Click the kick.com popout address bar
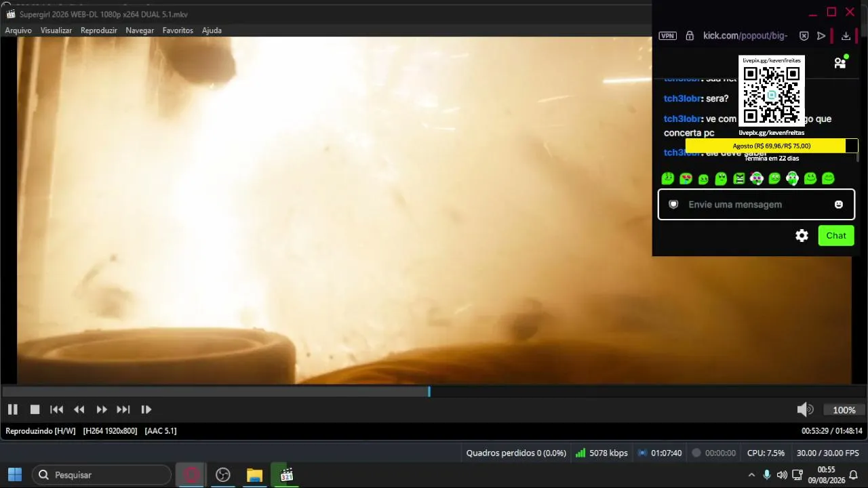Viewport: 868px width, 488px height. 745,36
